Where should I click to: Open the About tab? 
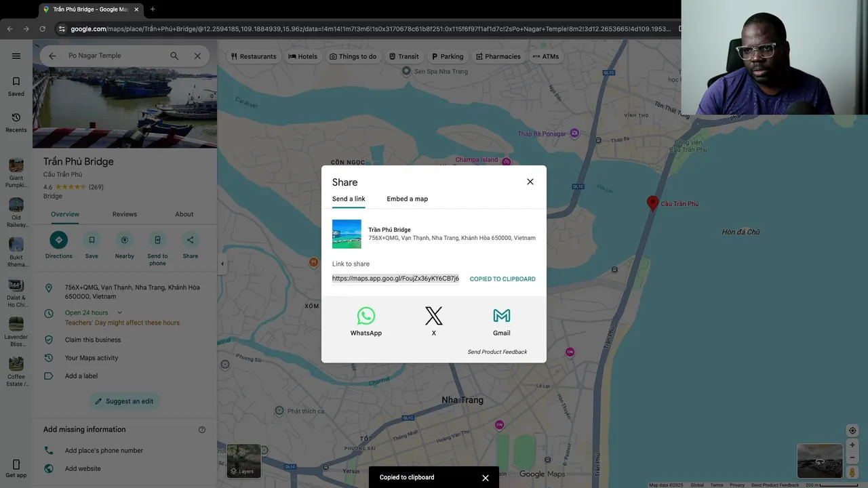click(184, 214)
